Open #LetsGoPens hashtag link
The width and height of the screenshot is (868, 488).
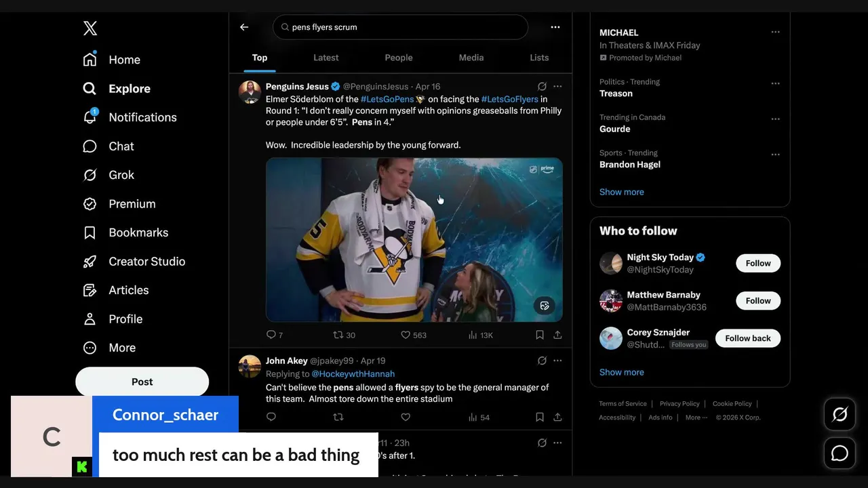[x=387, y=99]
